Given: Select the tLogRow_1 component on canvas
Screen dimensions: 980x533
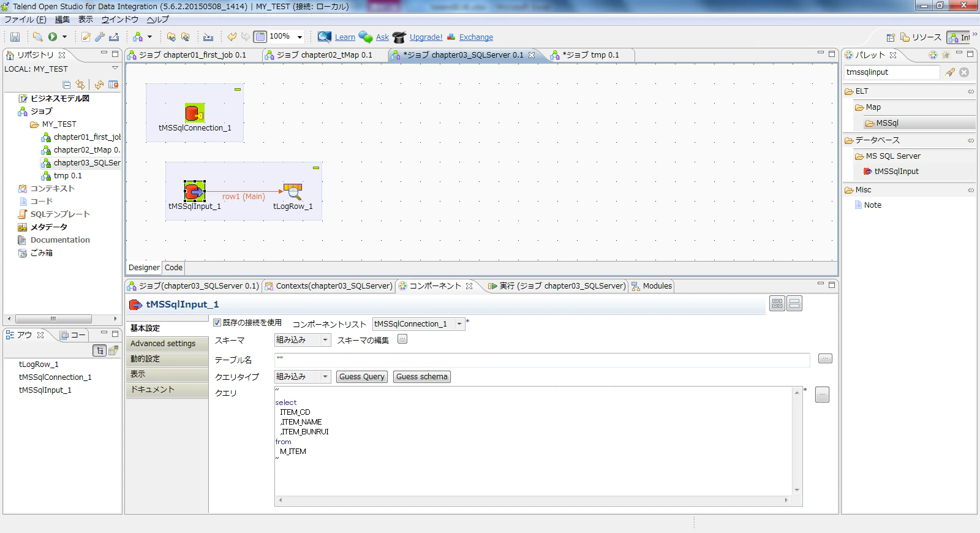Looking at the screenshot, I should pos(293,191).
